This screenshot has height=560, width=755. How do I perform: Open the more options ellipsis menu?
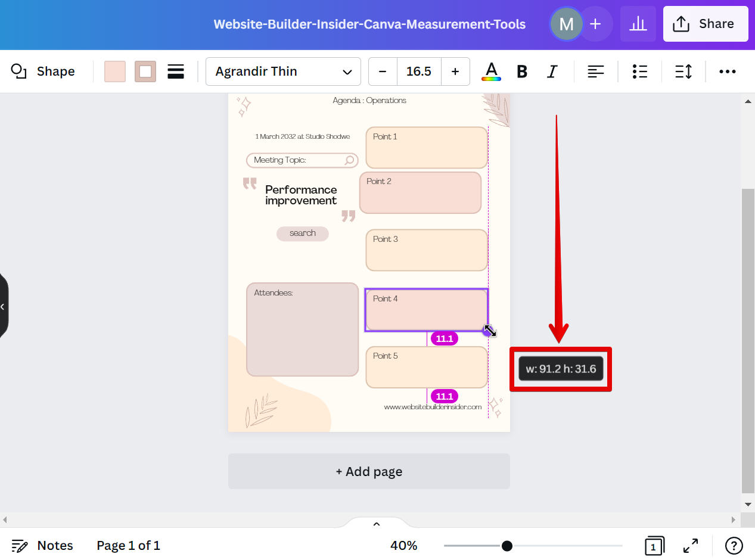click(727, 71)
